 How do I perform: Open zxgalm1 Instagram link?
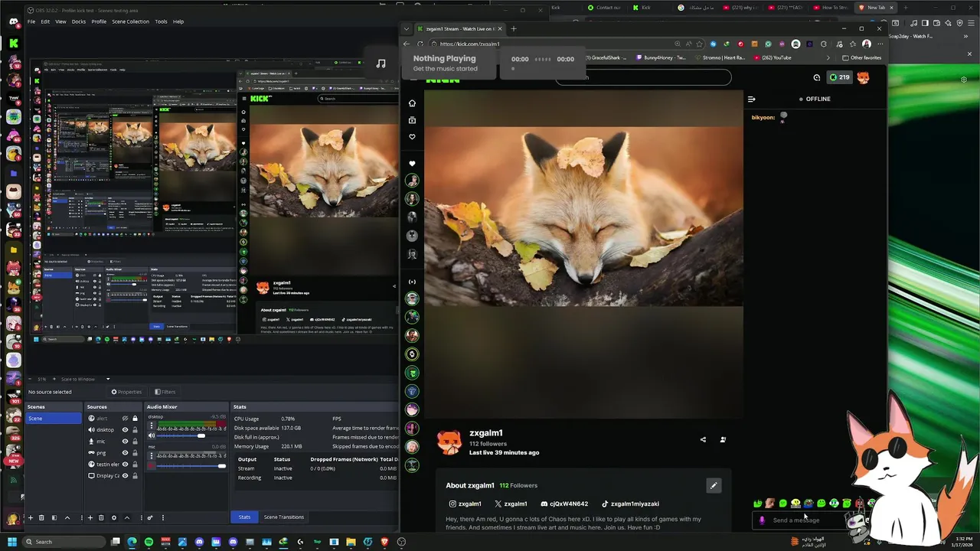[x=465, y=504]
